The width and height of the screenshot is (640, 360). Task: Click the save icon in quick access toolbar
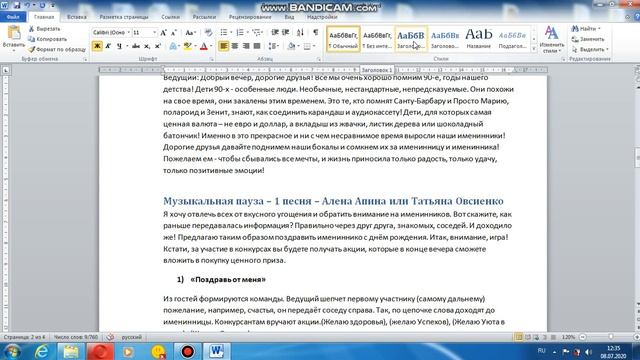coord(17,5)
